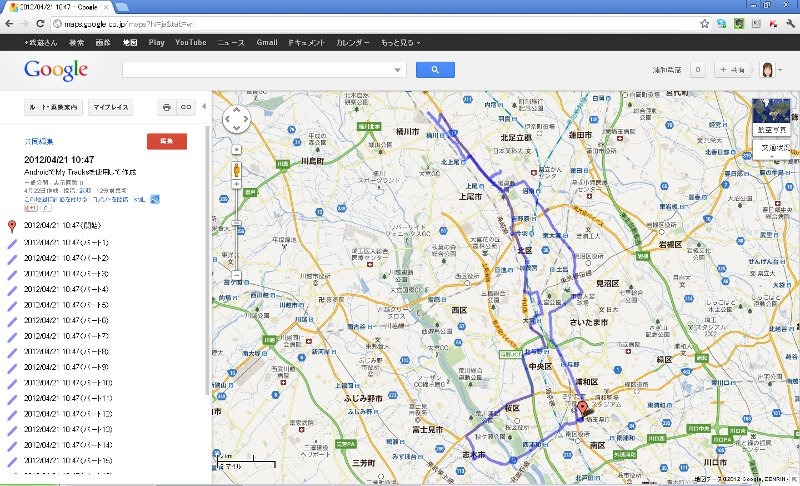800x486 pixels.
Task: Zoom out with the minus button
Action: tap(236, 275)
